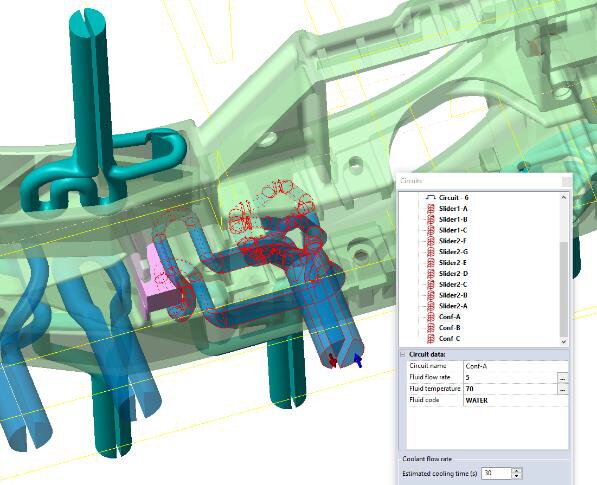Screen dimensions: 597x485
Task: Click the Conf-C coil icon
Action: (x=431, y=338)
